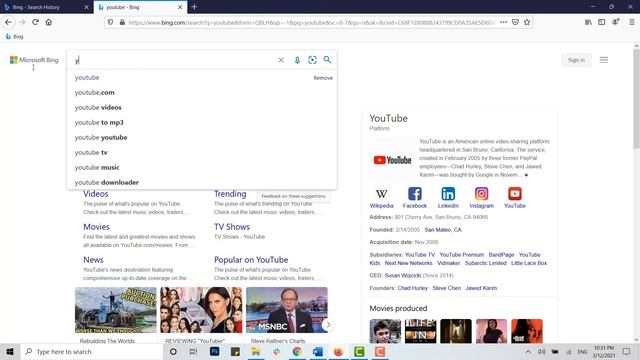Open the News result link
640x360 pixels.
pos(93,260)
